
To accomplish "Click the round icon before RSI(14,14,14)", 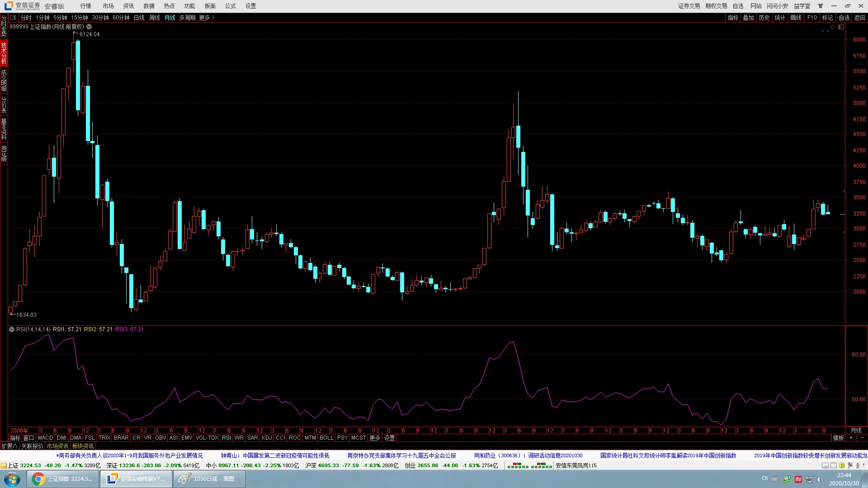I will click(x=12, y=329).
